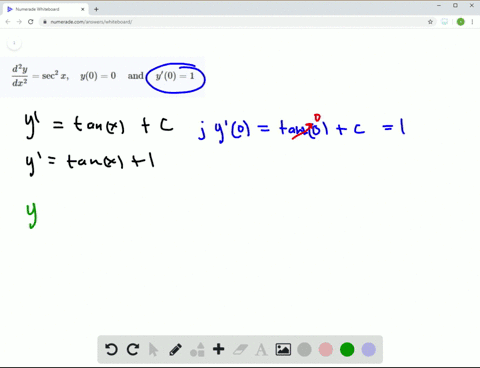Minimize the browser window
This screenshot has width=480, height=368.
tap(439, 6)
